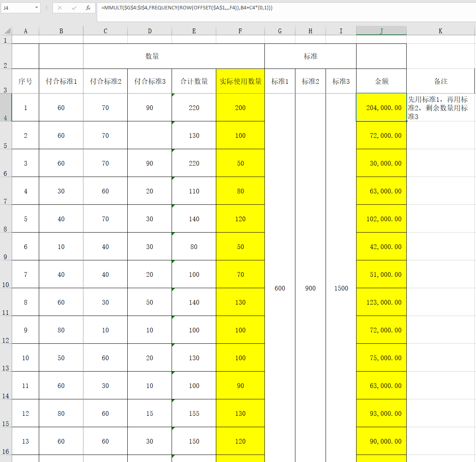
Task: Click the 15 cell in row 15
Action: (150, 413)
